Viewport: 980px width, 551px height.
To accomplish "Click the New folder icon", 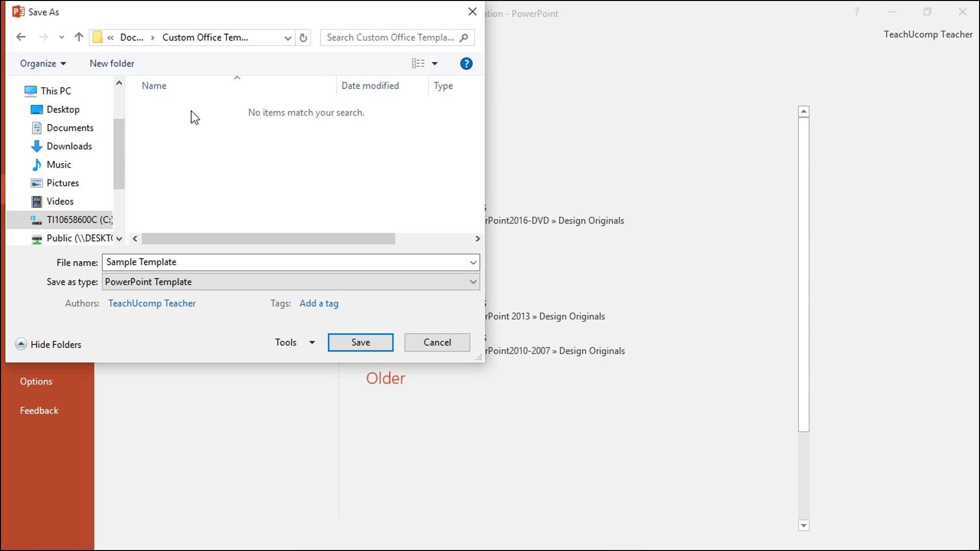I will (112, 63).
